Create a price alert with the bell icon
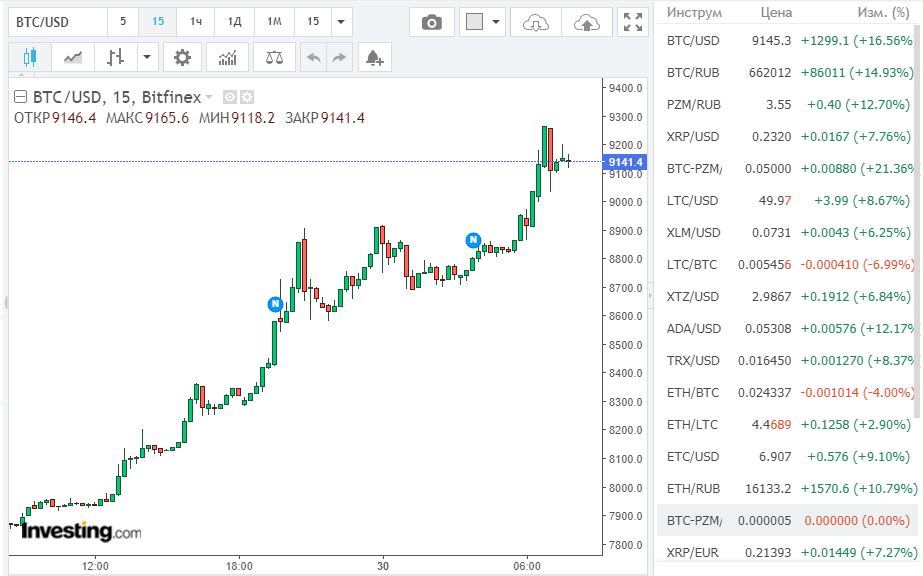The image size is (923, 576). pos(374,58)
